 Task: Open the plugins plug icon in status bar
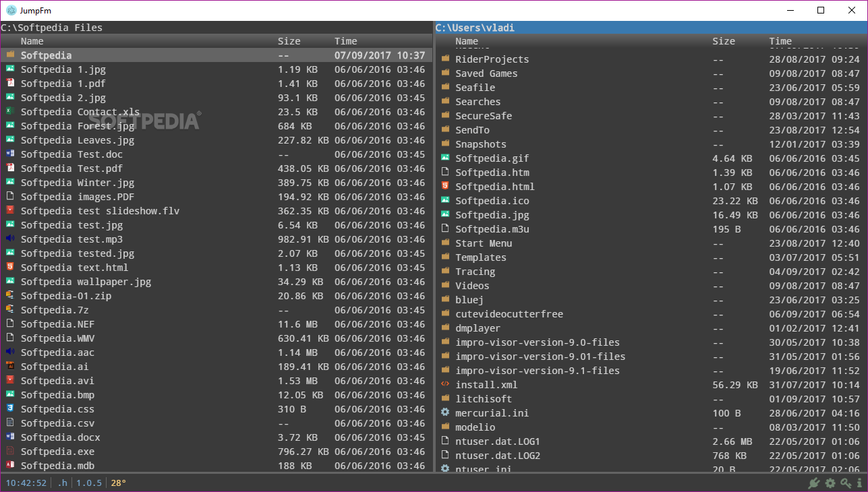(x=814, y=483)
